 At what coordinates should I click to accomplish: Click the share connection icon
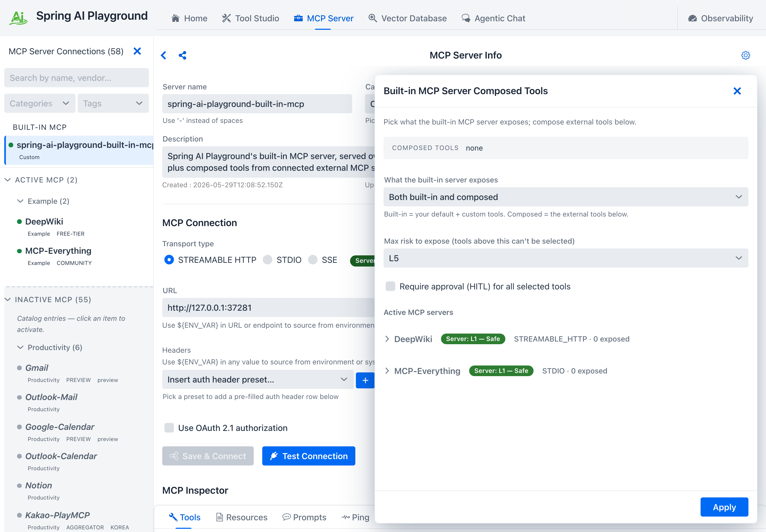click(x=182, y=55)
